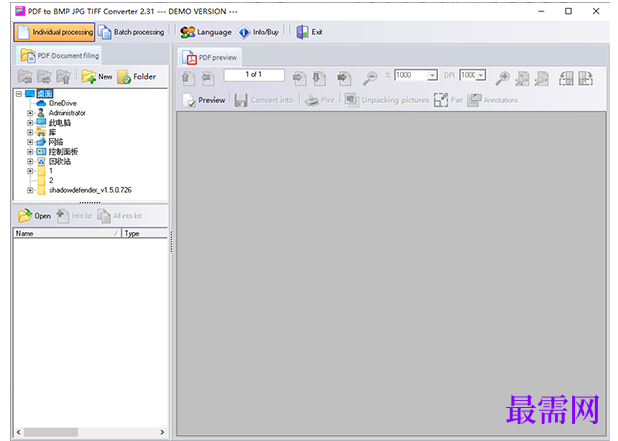Select folder 2 in the tree

(51, 180)
